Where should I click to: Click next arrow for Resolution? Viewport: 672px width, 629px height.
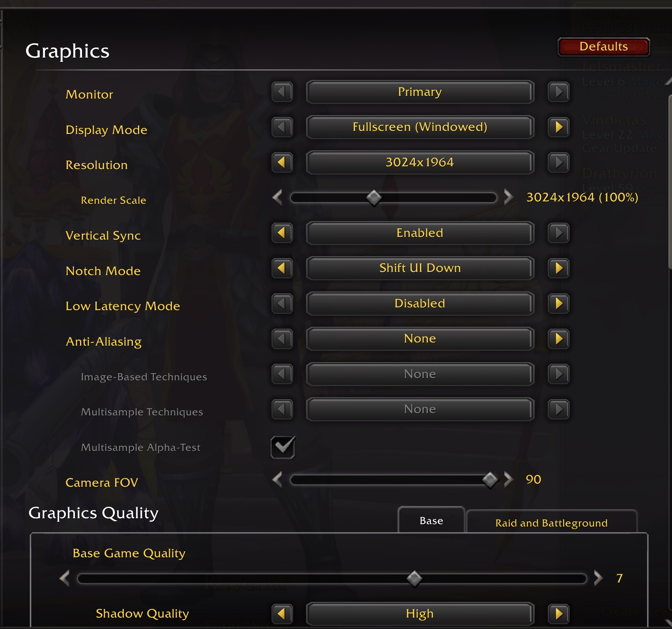[x=558, y=162]
